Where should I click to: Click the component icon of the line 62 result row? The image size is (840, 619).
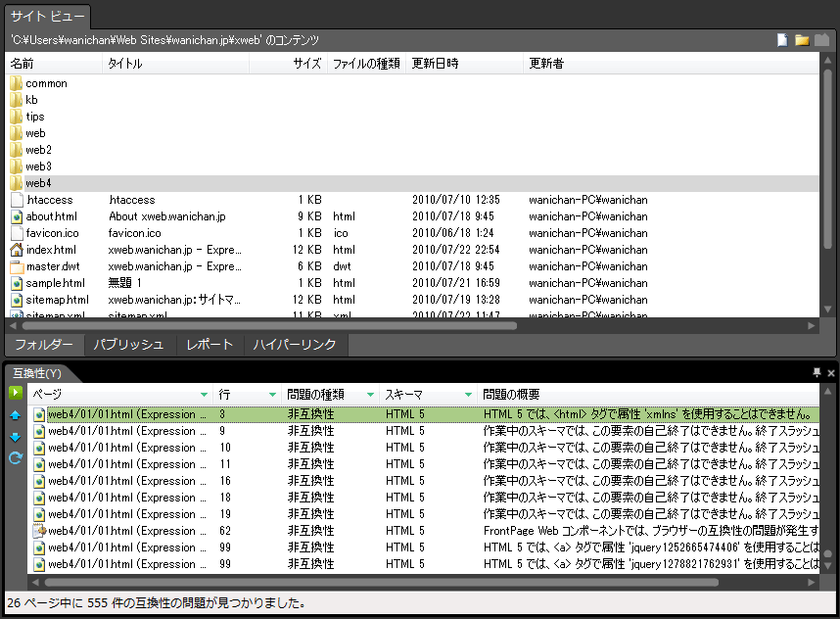point(39,531)
